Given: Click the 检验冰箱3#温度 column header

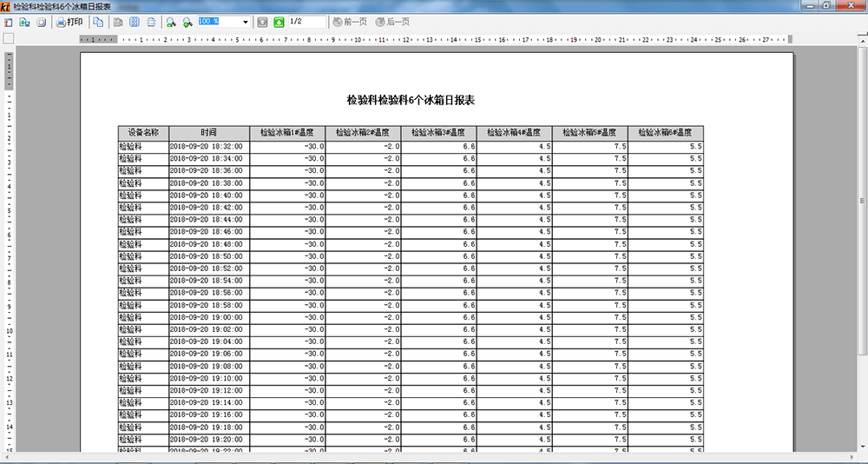Looking at the screenshot, I should [438, 133].
